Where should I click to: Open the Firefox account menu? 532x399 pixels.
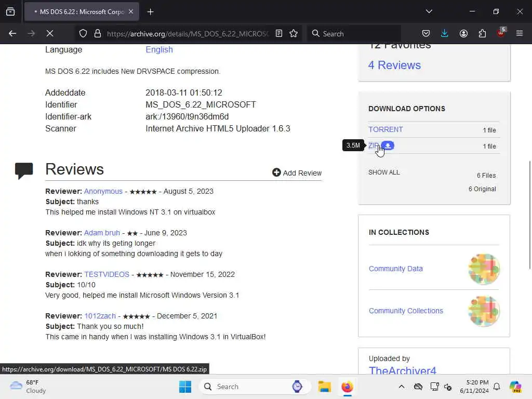pyautogui.click(x=463, y=33)
